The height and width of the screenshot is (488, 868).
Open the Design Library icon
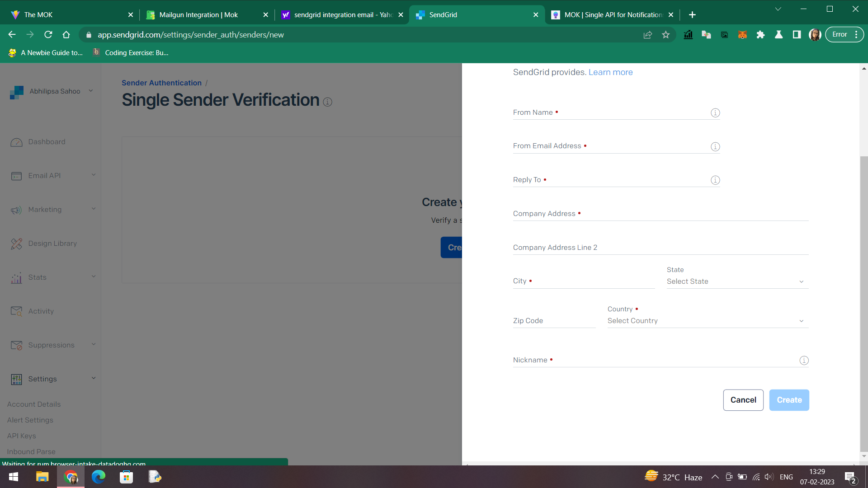(17, 244)
